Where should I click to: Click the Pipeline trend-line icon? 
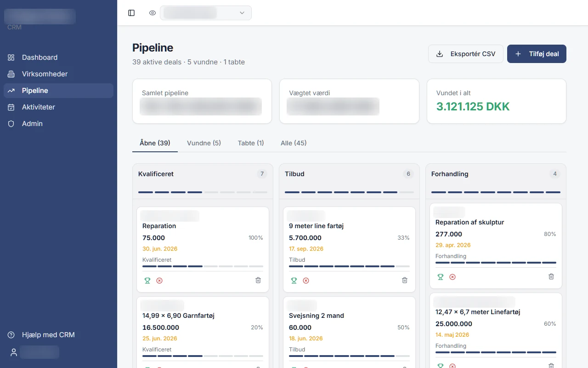(x=11, y=91)
